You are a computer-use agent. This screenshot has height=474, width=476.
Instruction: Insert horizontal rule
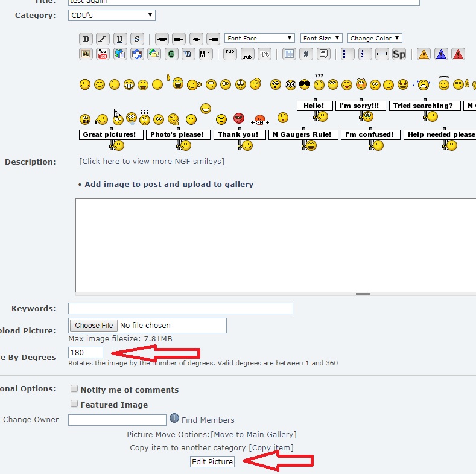382,54
